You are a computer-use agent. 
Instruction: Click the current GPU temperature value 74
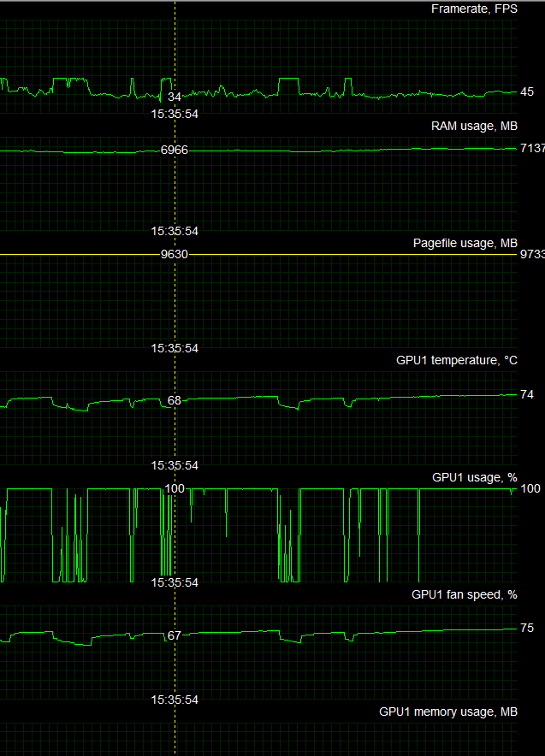click(527, 395)
